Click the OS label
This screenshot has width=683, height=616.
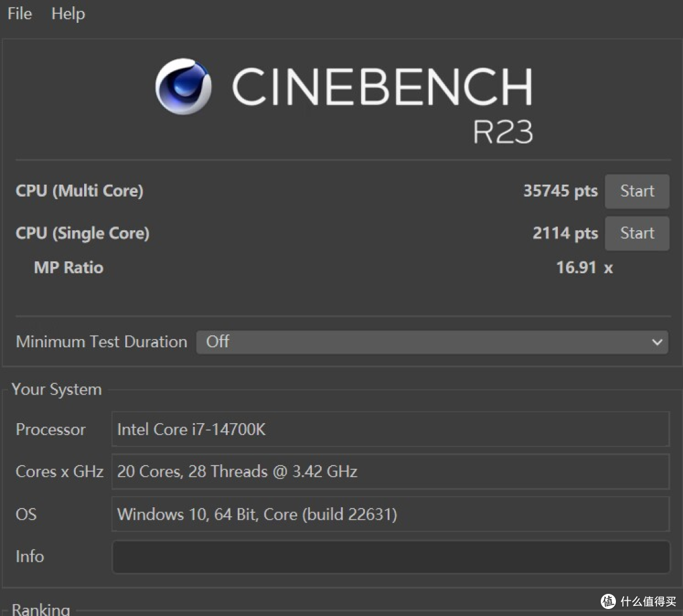[26, 515]
